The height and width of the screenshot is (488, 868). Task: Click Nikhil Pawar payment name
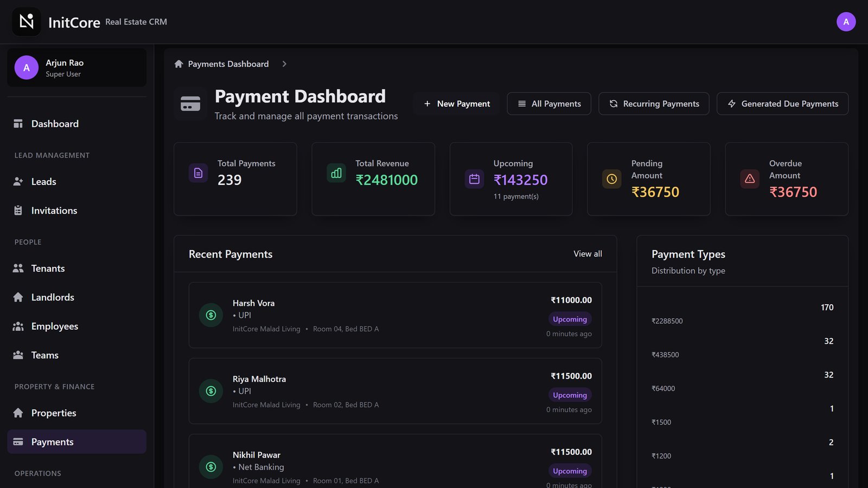pyautogui.click(x=257, y=455)
